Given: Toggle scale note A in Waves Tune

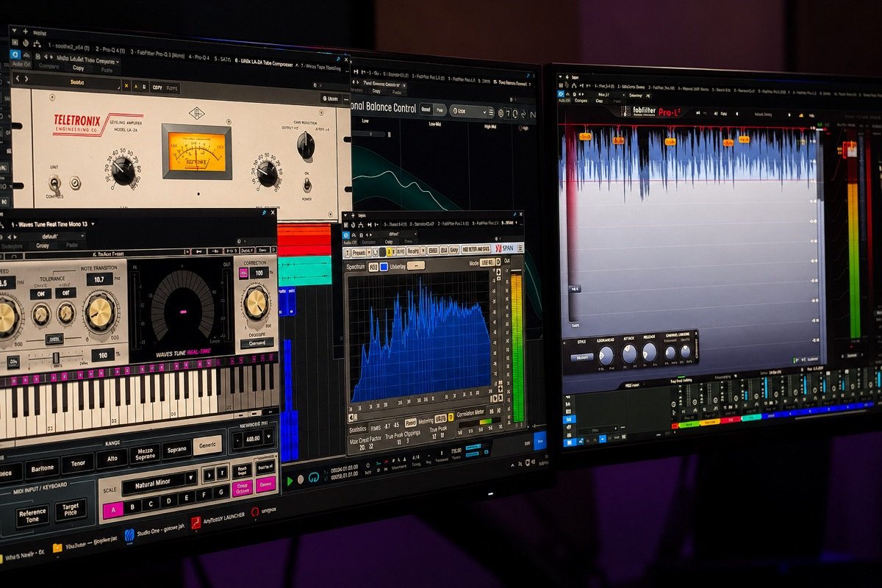Looking at the screenshot, I should point(113,510).
